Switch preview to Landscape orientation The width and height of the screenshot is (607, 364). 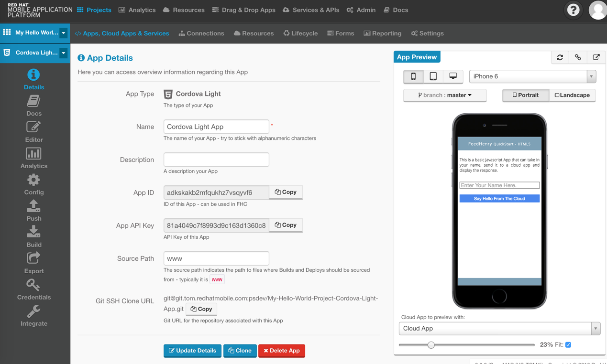pyautogui.click(x=572, y=95)
